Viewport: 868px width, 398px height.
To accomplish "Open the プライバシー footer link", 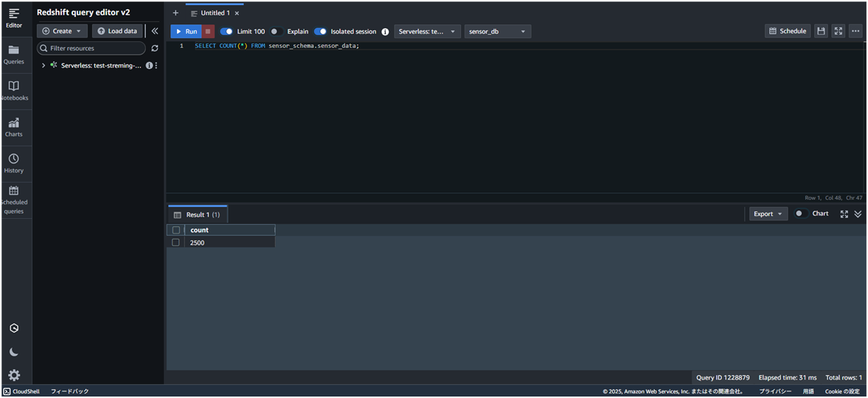I will (775, 391).
